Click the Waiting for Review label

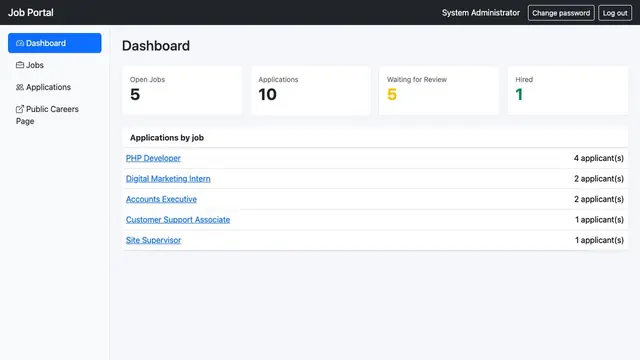pyautogui.click(x=417, y=80)
